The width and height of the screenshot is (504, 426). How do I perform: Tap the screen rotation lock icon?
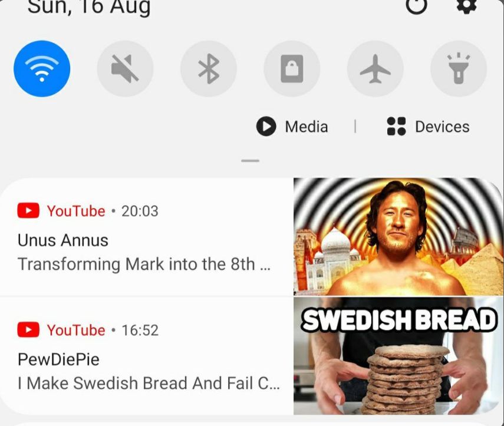292,68
